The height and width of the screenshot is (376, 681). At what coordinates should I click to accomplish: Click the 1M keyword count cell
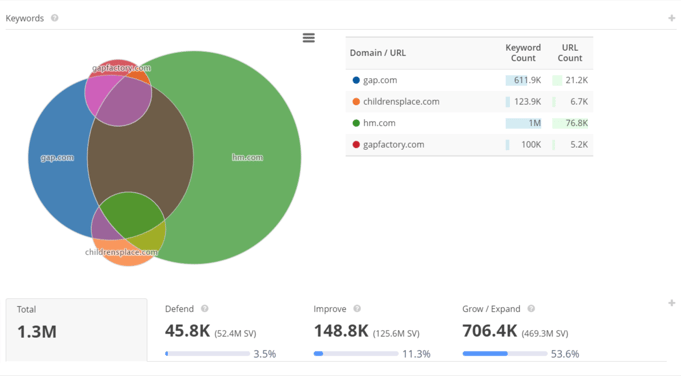pos(523,123)
